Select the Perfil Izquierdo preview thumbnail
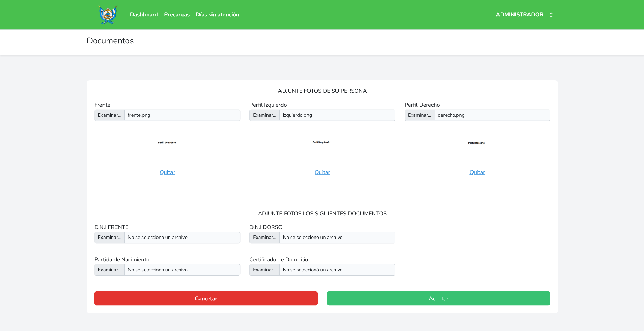 click(x=321, y=142)
